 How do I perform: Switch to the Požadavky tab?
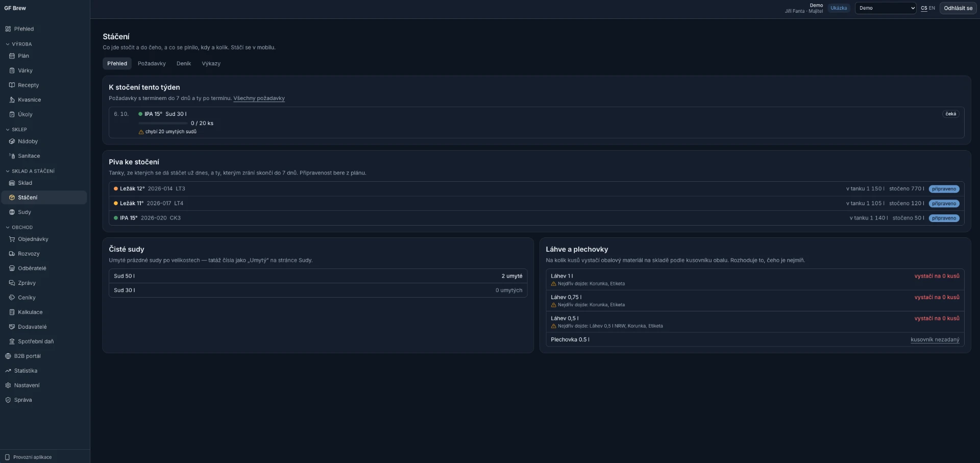(x=152, y=63)
